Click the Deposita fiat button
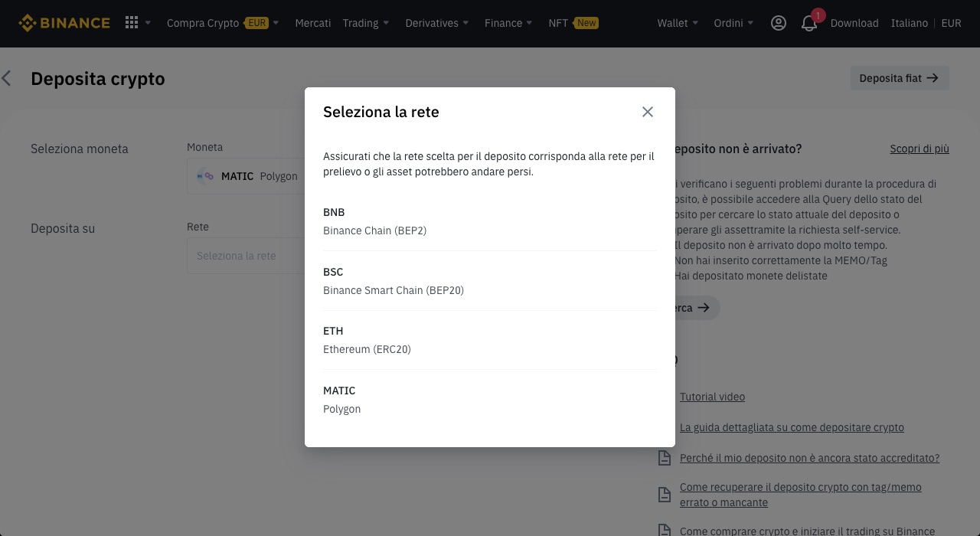The height and width of the screenshot is (536, 980). pos(900,78)
